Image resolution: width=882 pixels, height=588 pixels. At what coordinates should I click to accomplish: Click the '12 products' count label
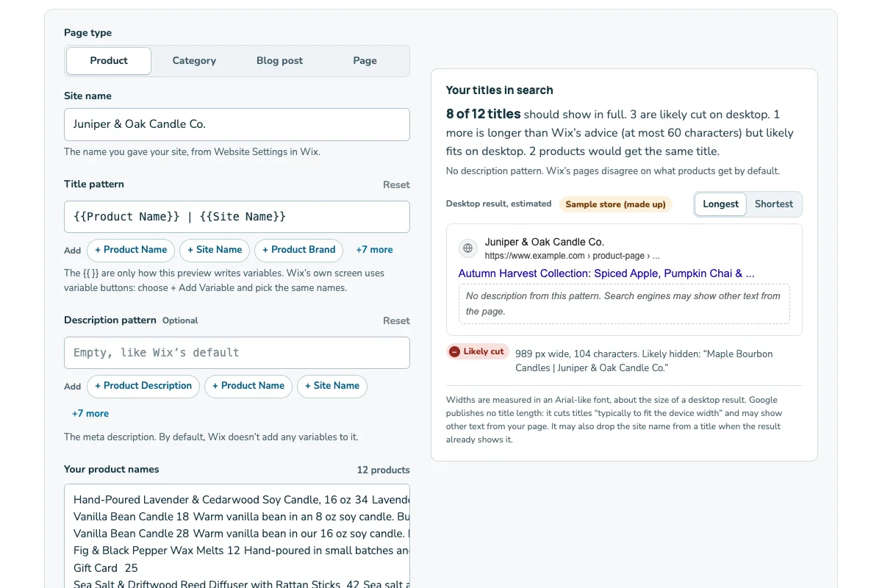pos(384,470)
